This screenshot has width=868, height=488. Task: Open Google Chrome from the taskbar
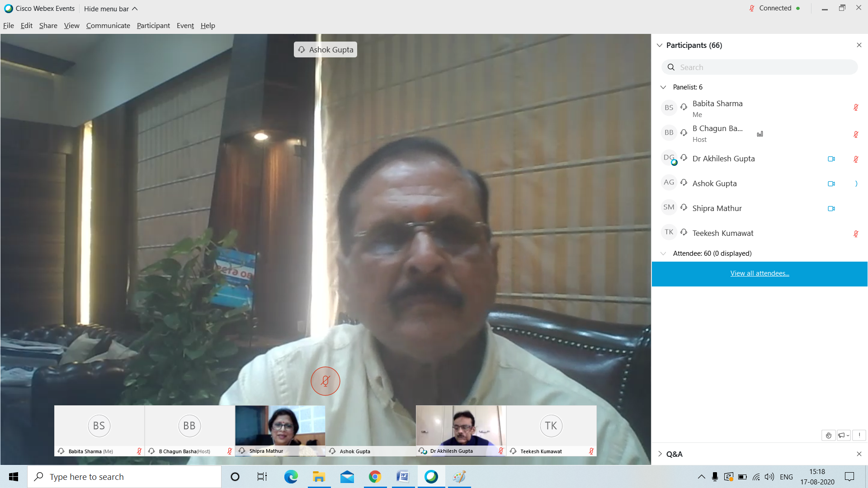click(375, 477)
